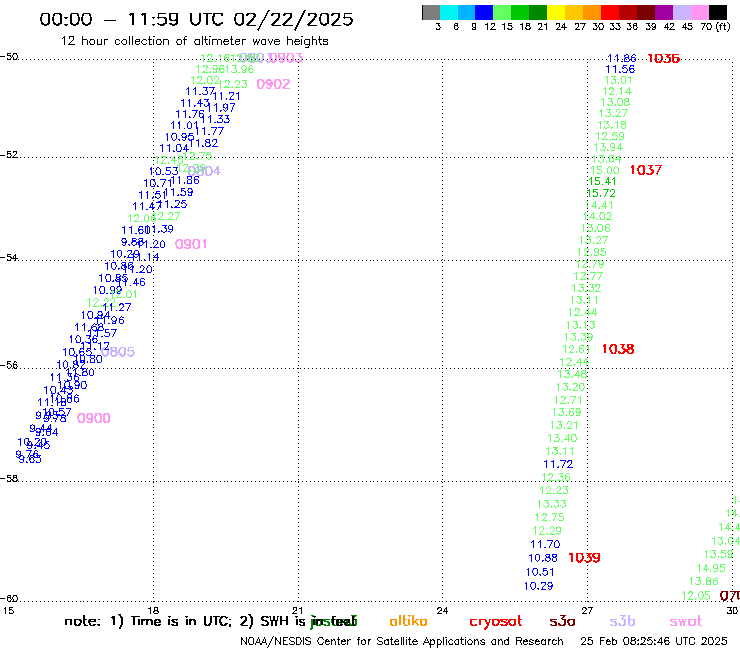This screenshot has width=740, height=650.
Task: Click blue wave height value '10.51'
Action: coord(540,572)
